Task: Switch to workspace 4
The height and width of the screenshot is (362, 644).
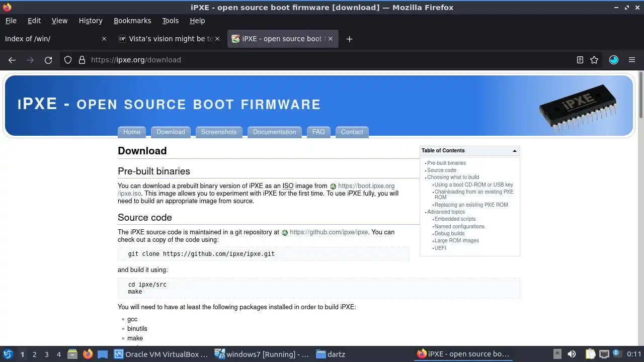Action: pyautogui.click(x=58, y=354)
